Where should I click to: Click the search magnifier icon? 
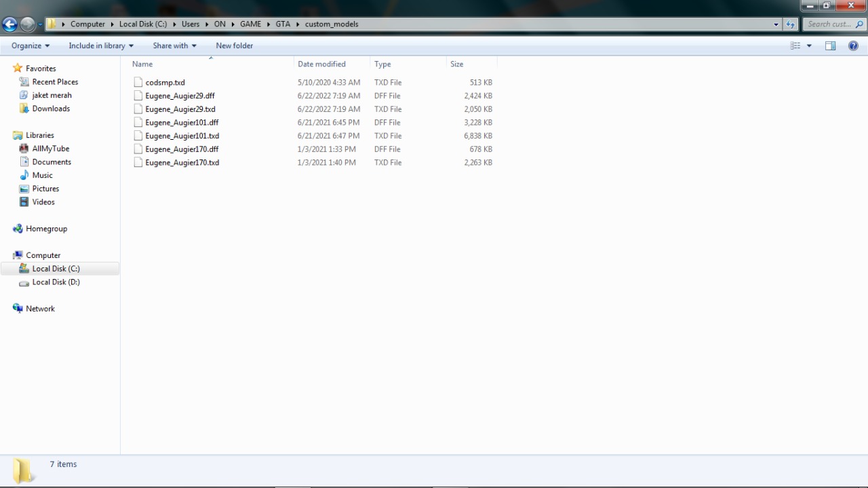click(859, 24)
